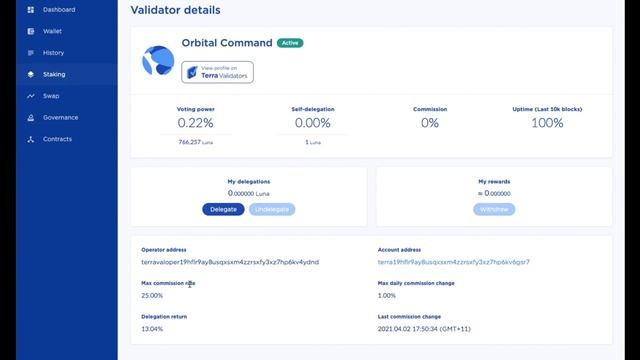Image resolution: width=640 pixels, height=360 pixels.
Task: Click the Undelegate button
Action: [x=272, y=209]
